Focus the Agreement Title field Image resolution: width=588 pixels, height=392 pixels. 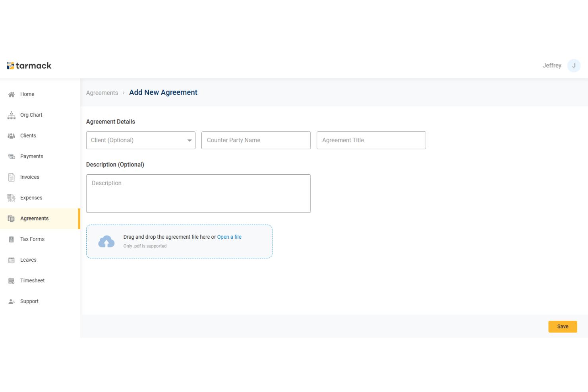click(371, 140)
